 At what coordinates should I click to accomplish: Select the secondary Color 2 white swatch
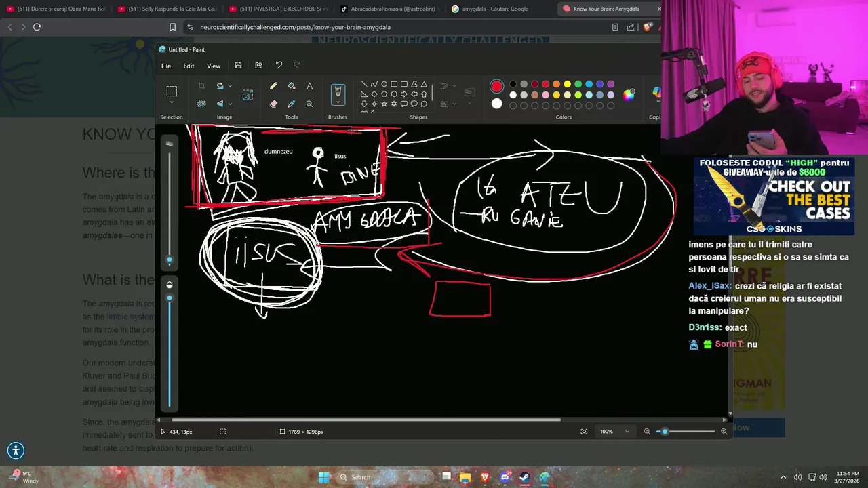click(497, 104)
